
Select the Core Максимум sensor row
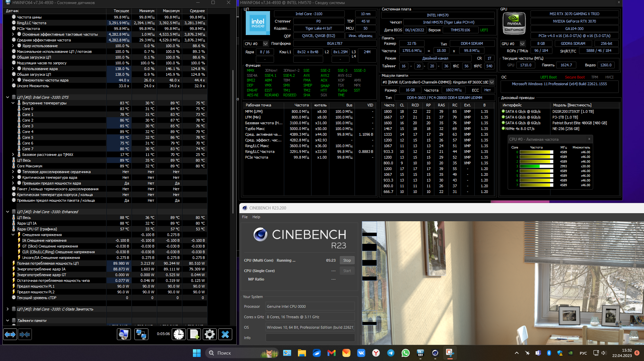pos(105,166)
